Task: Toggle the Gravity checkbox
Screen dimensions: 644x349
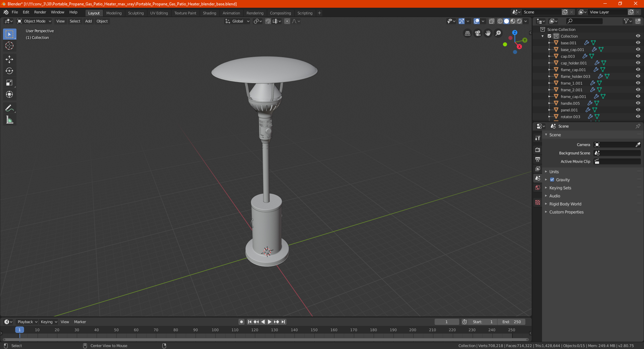Action: pos(552,180)
